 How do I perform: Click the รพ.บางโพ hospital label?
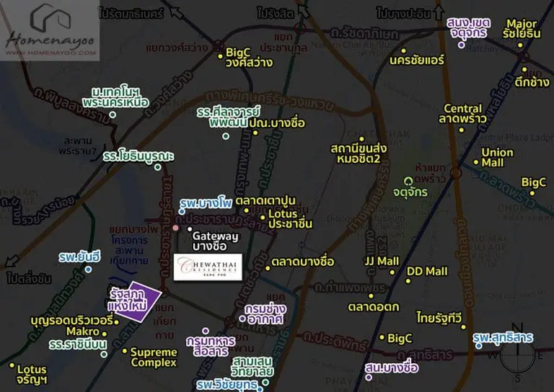(206, 203)
